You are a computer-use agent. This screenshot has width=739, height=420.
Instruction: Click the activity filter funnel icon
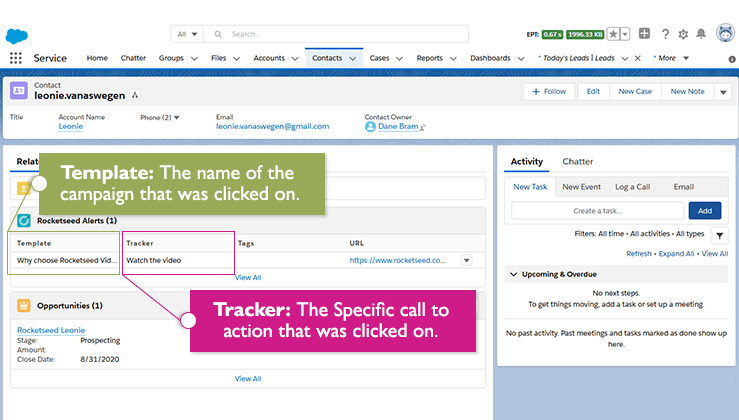[x=720, y=235]
